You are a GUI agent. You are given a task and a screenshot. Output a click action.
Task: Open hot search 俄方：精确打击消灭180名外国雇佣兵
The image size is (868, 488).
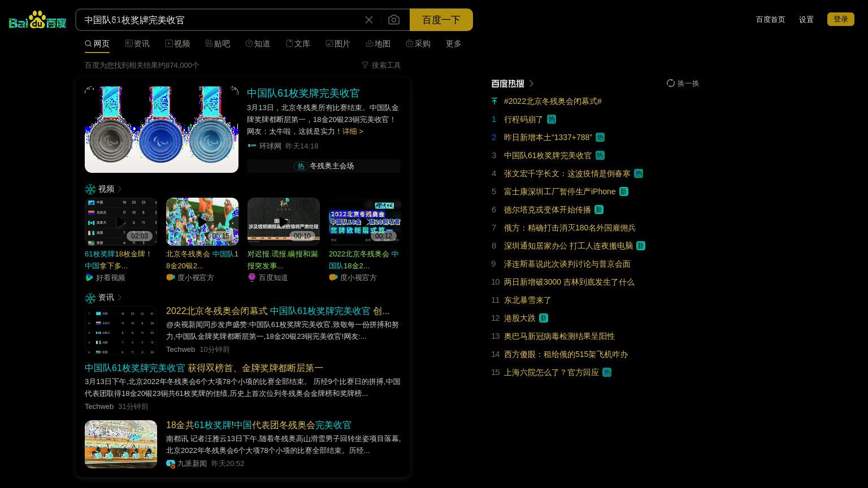(570, 228)
